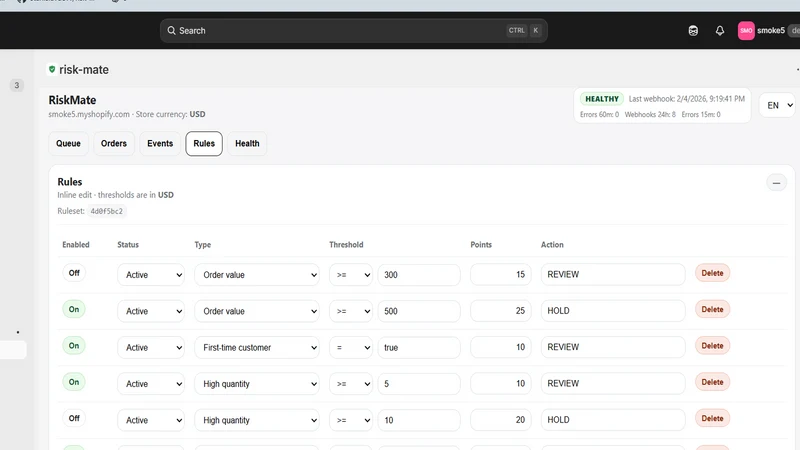Click the search magnifier icon

point(171,31)
